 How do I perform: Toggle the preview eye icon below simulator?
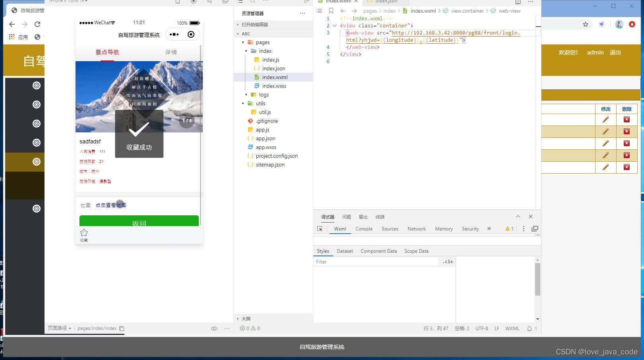(214, 329)
